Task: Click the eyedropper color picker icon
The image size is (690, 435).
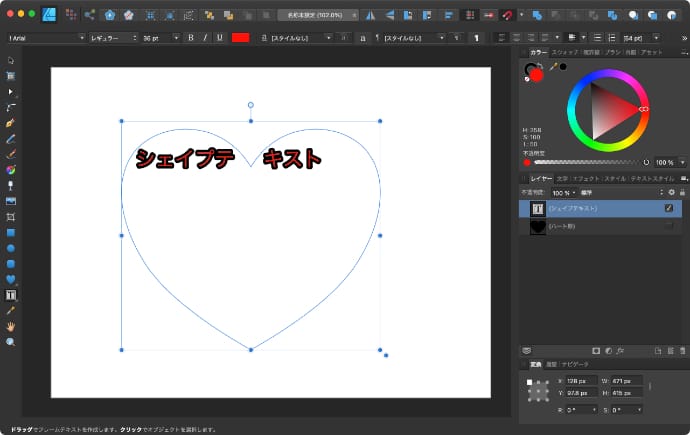Action: coord(552,67)
